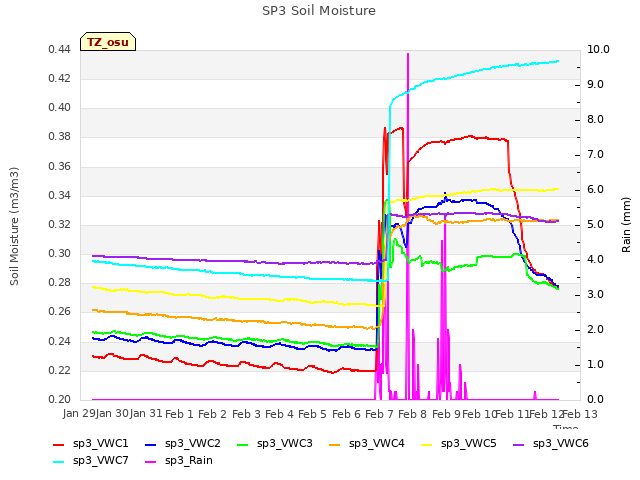Viewport: 640px width, 480px height.
Task: Click the 3.0 rain axis tick label
Action: pyautogui.click(x=596, y=295)
